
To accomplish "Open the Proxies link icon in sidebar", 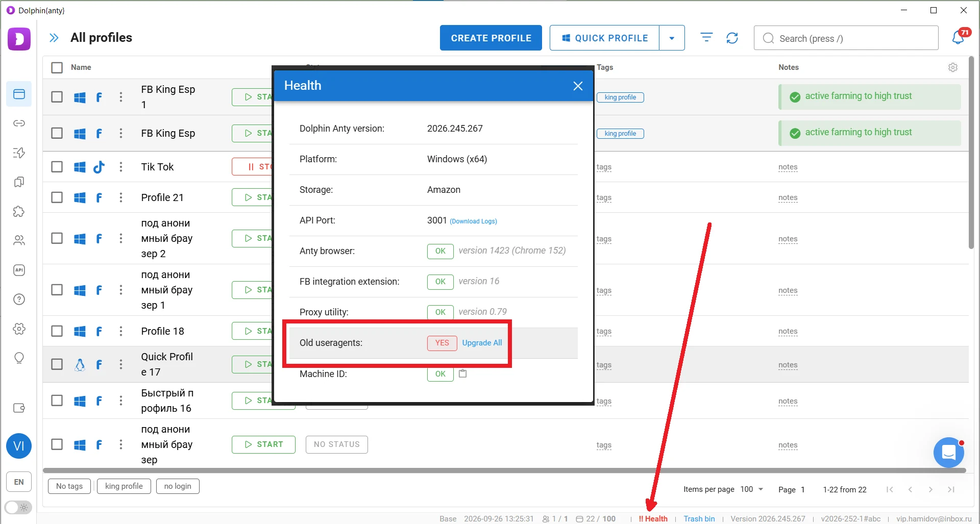I will pos(19,123).
